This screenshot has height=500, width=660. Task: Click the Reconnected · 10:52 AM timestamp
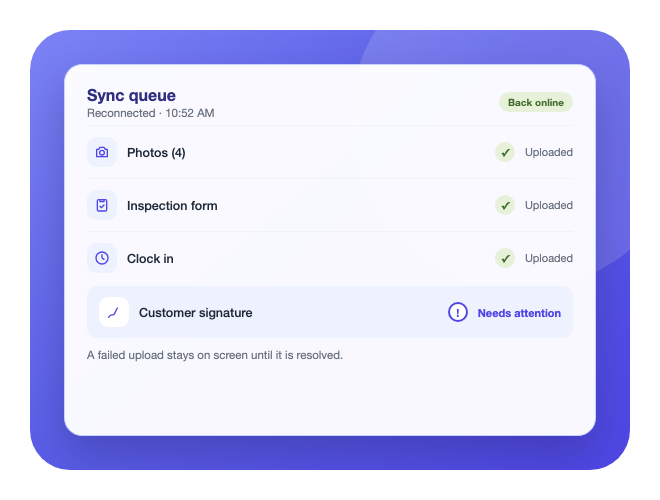click(151, 113)
